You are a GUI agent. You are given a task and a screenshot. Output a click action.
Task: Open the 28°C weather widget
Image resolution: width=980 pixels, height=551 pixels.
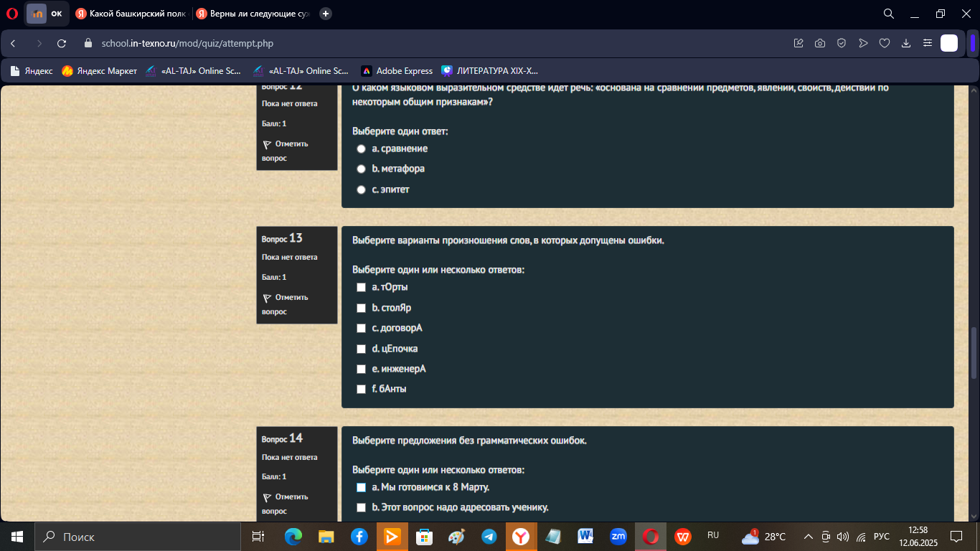(764, 537)
